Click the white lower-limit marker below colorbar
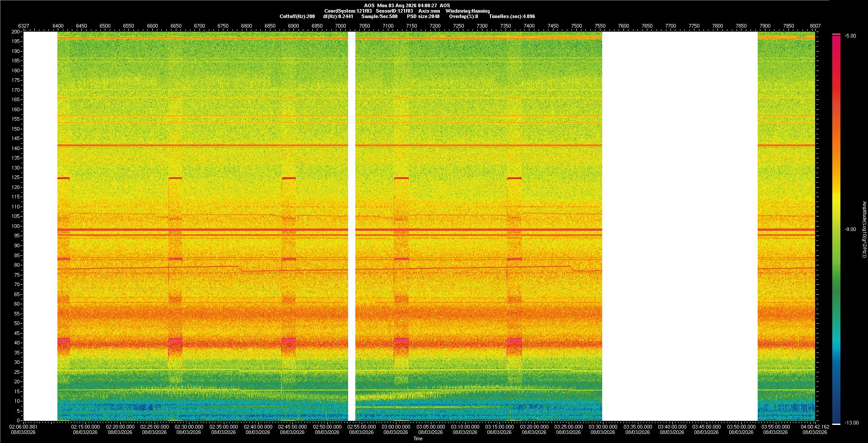The image size is (868, 443). click(836, 424)
